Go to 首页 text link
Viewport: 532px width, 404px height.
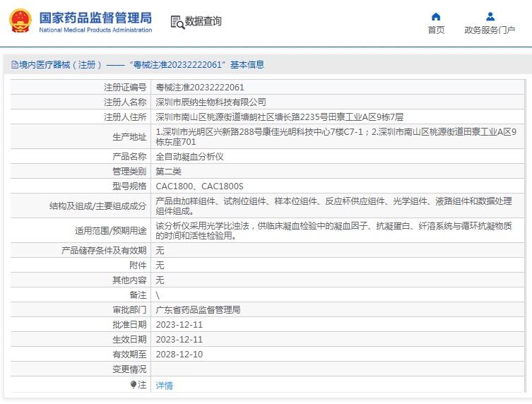436,30
